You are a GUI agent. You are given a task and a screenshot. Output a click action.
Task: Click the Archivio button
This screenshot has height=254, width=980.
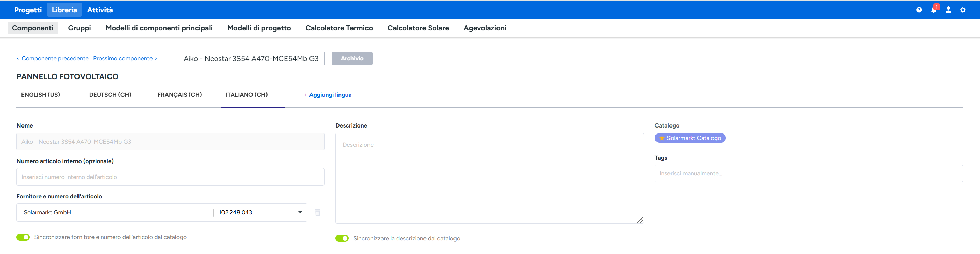point(351,59)
